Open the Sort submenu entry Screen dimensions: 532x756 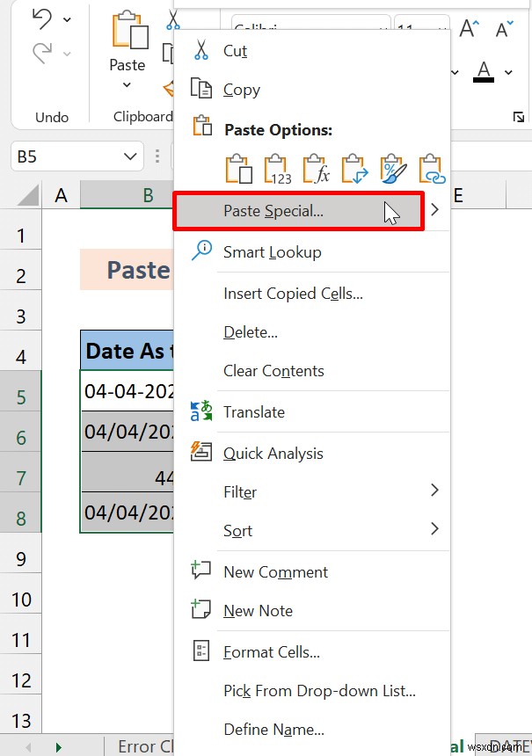point(312,530)
